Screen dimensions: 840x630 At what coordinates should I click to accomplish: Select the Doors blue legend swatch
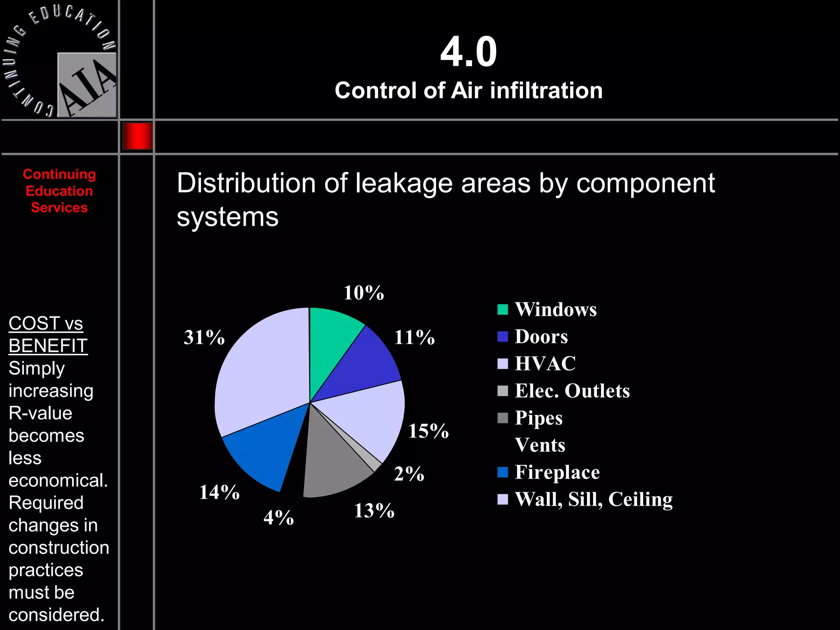(502, 336)
